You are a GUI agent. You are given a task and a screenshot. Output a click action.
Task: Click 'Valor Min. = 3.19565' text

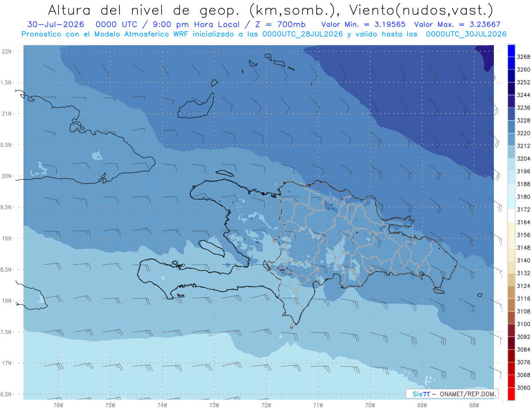[x=364, y=24]
